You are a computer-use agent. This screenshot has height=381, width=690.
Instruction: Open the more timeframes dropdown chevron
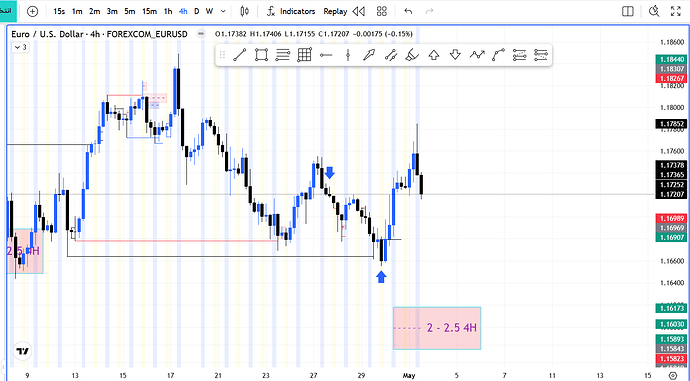[x=223, y=11]
